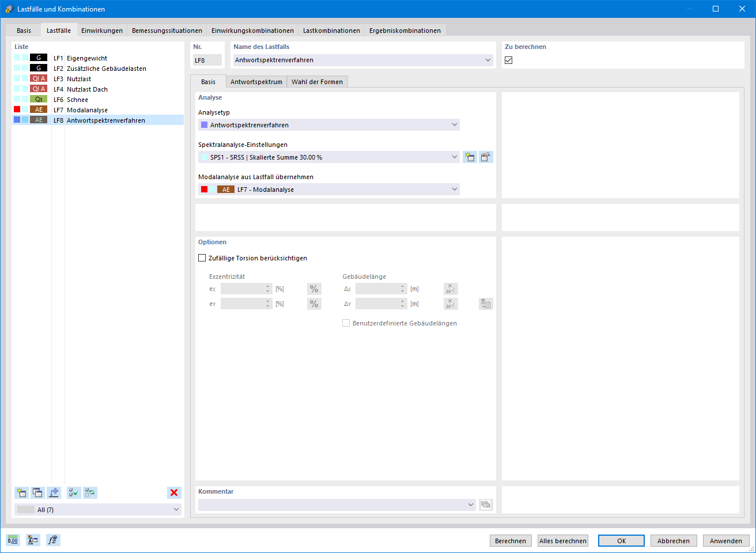756x553 pixels.
Task: Select LF6 Schnee row
Action: pyautogui.click(x=98, y=100)
